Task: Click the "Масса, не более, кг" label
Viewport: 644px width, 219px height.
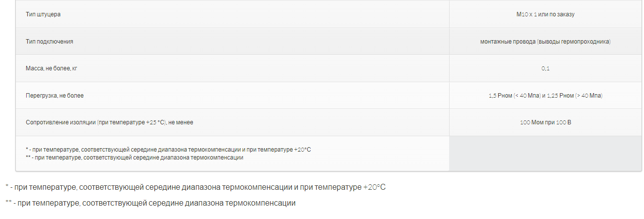Action: point(51,68)
